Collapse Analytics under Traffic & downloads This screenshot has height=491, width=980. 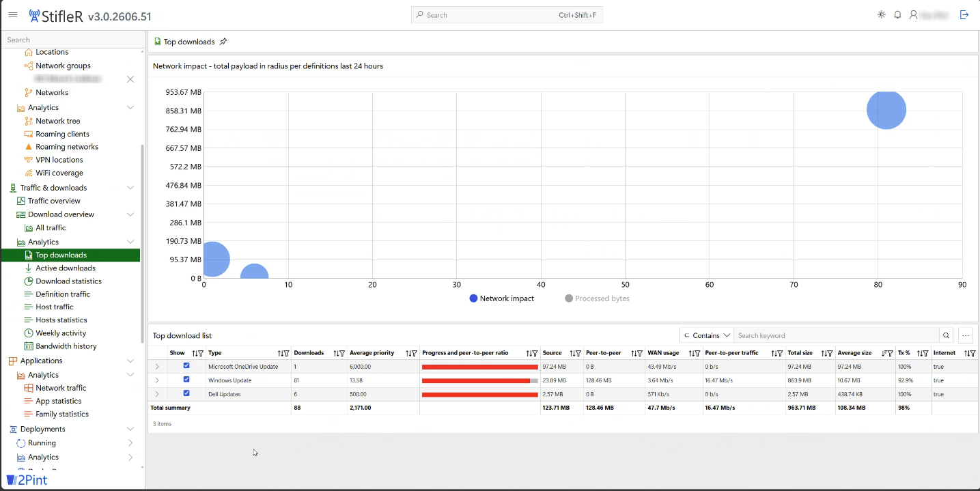click(x=130, y=242)
